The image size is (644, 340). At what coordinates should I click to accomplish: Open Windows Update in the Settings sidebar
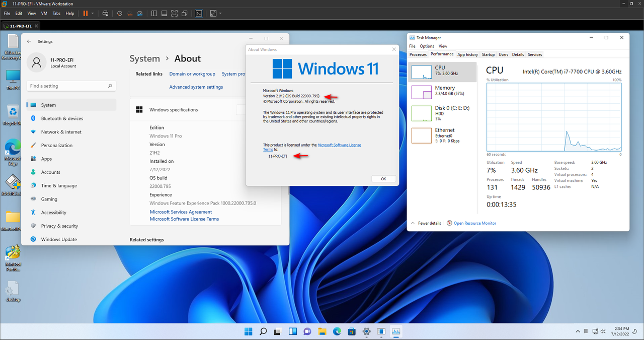tap(71, 239)
